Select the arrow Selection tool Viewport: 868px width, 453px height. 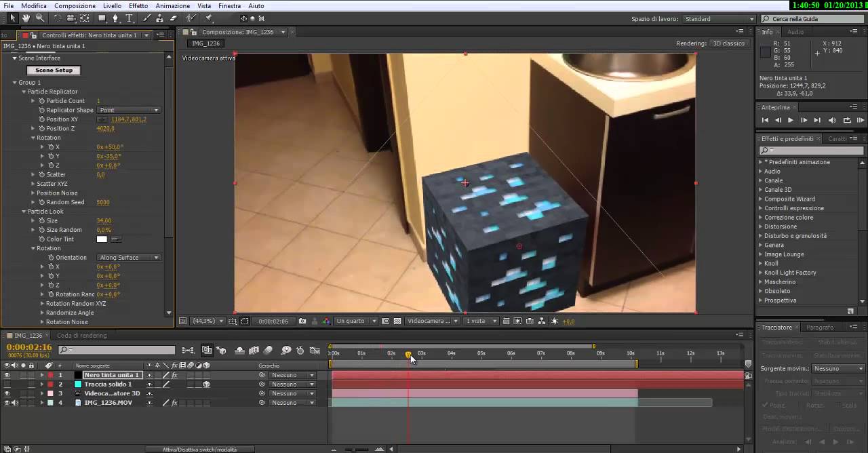tap(12, 18)
